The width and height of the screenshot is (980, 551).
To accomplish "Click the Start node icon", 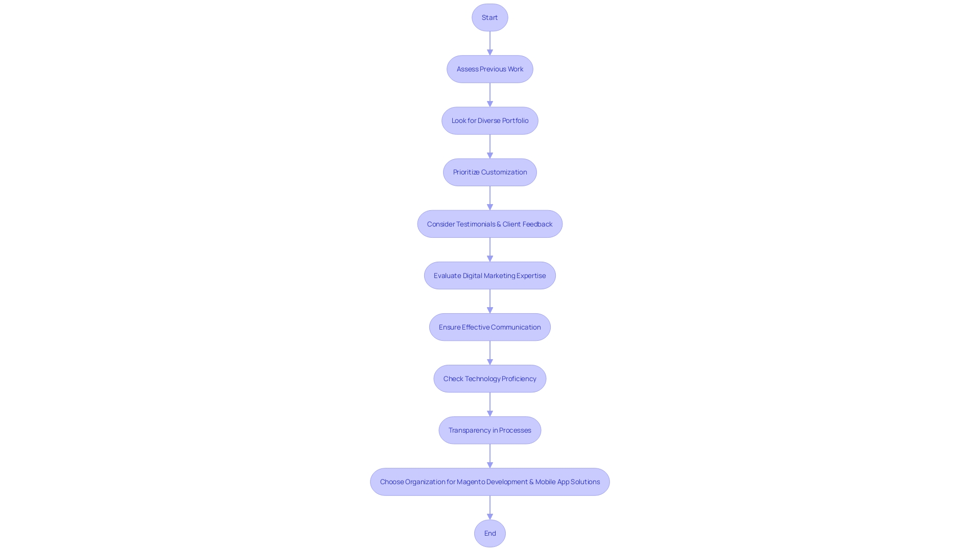I will 490,17.
